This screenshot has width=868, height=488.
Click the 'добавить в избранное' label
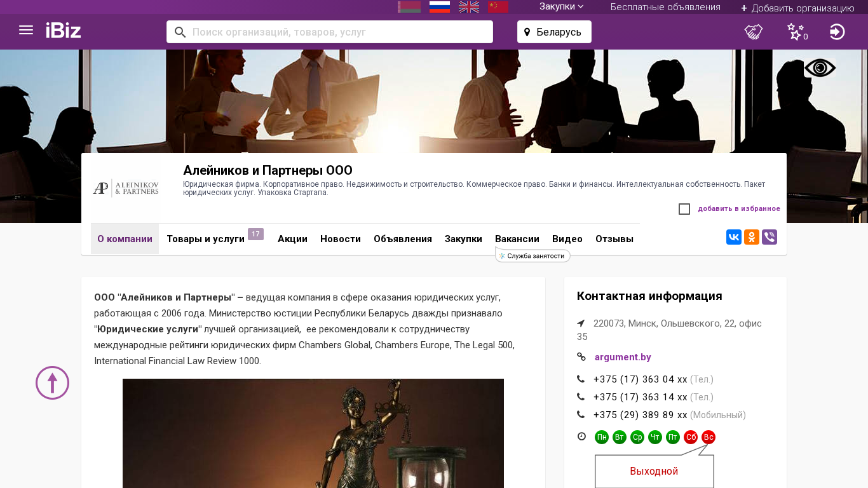739,208
